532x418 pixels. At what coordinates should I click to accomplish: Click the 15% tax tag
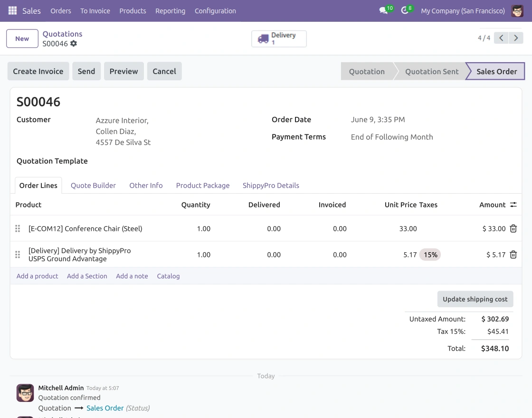point(430,255)
